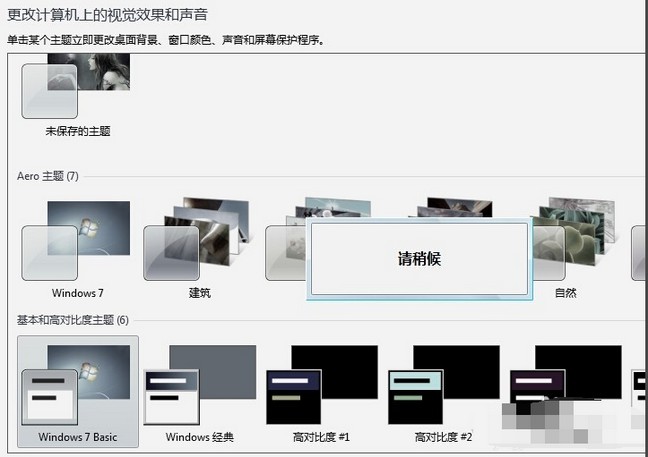Click the Aero 主题 (7) section header
The width and height of the screenshot is (648, 457).
[48, 176]
